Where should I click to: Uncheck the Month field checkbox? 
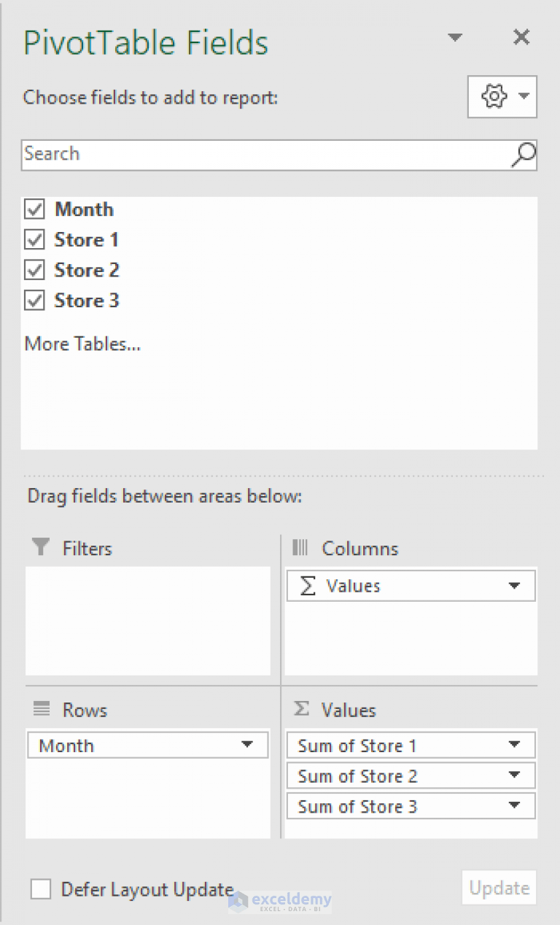click(34, 209)
